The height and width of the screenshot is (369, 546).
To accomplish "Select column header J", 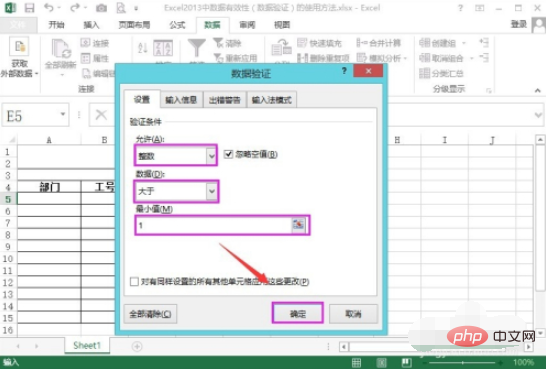I will 492,140.
